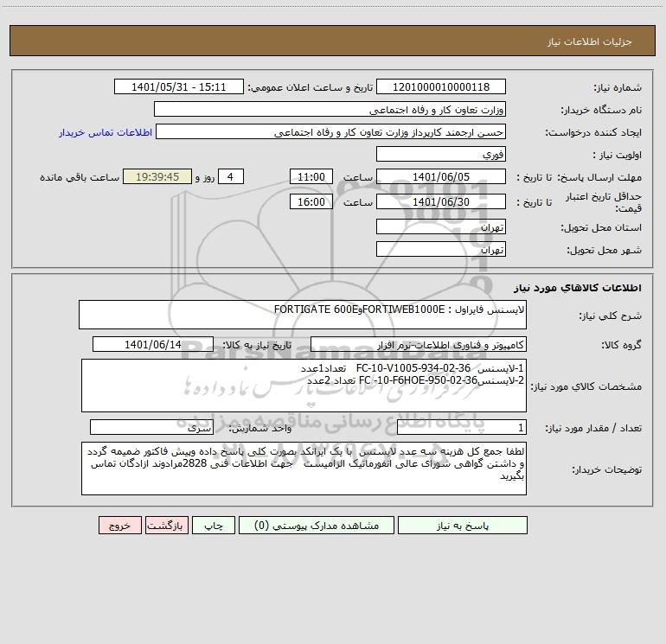Screen dimensions: 666x644
Task: Click the 'استان محل تحویل:' label
Action: click(x=601, y=227)
